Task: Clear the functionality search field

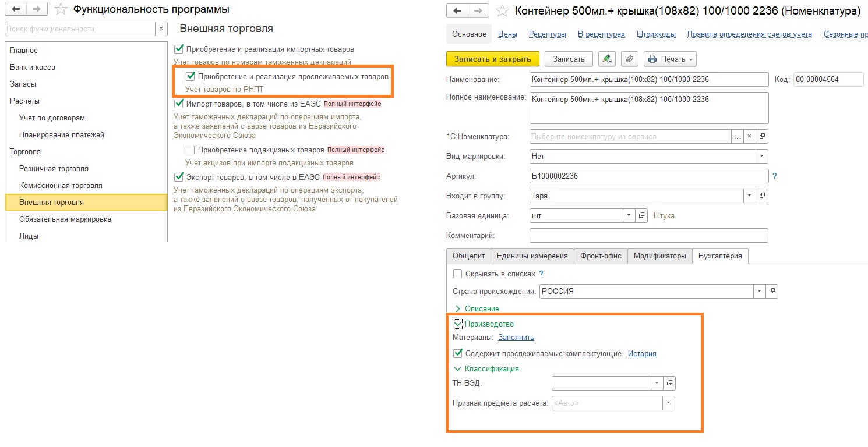Action: [x=162, y=29]
